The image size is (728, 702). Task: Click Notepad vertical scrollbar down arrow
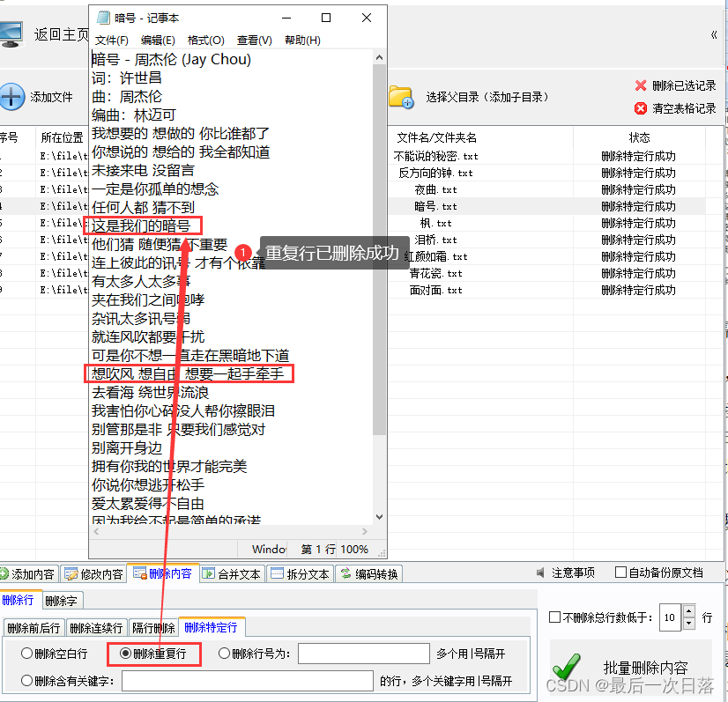(379, 517)
